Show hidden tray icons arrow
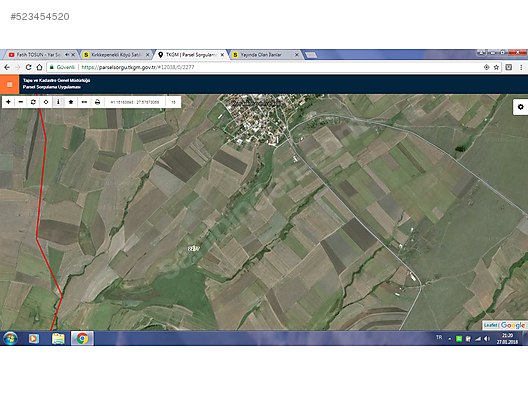The height and width of the screenshot is (396, 528). pos(450,339)
